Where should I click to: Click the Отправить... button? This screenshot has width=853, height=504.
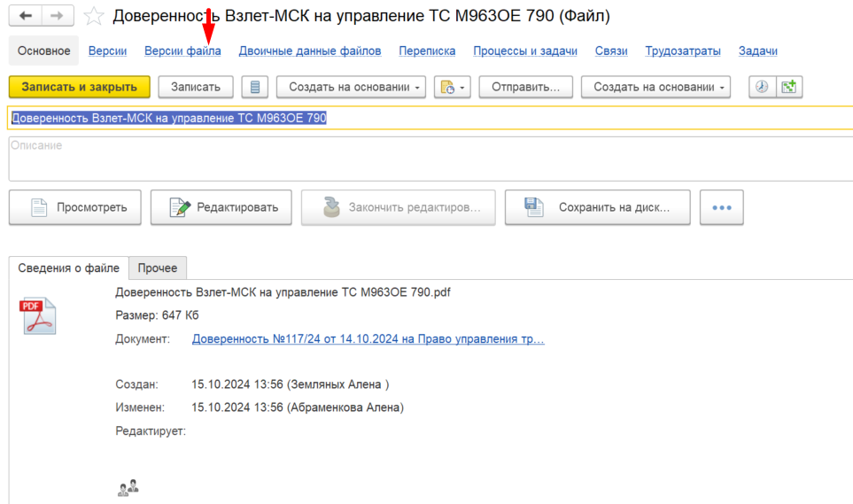[x=525, y=87]
